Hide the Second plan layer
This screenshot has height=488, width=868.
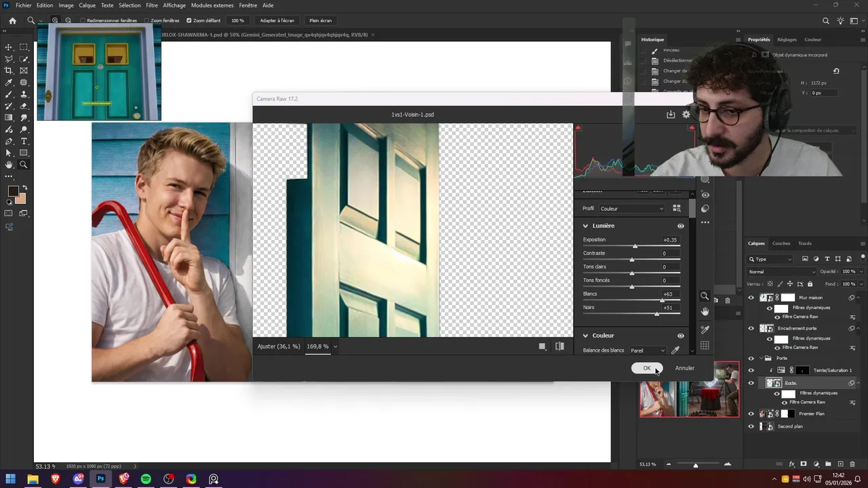tap(751, 426)
